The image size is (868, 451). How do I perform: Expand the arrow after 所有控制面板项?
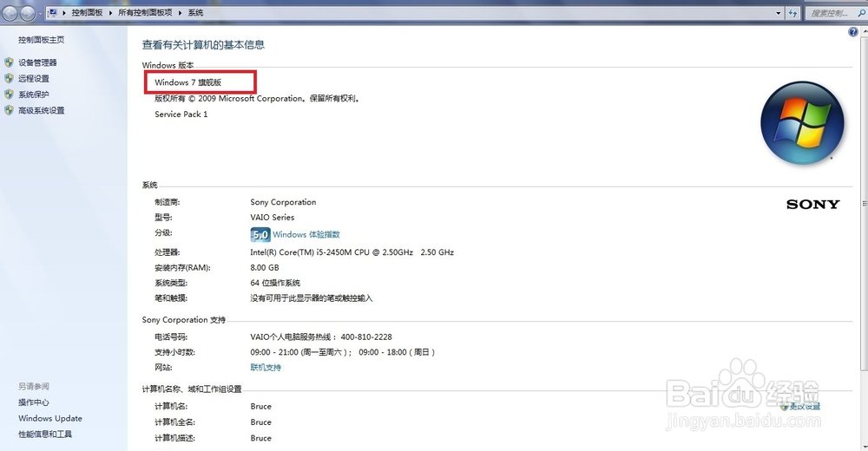click(180, 13)
